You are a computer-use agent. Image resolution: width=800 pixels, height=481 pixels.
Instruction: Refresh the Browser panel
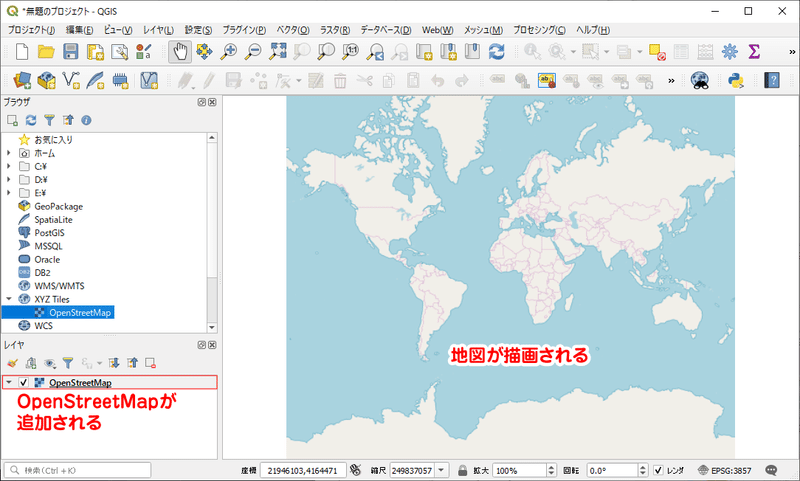click(x=31, y=120)
